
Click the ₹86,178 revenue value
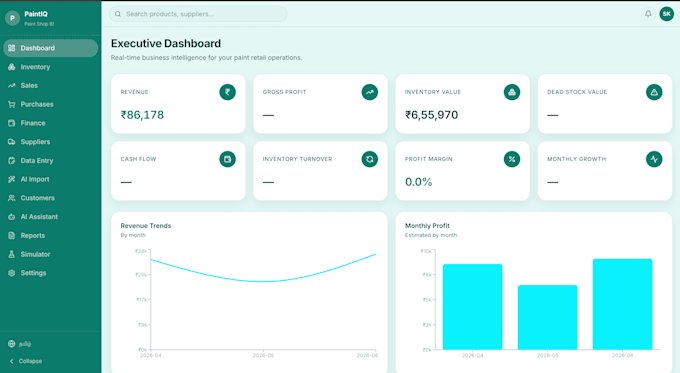tap(142, 115)
